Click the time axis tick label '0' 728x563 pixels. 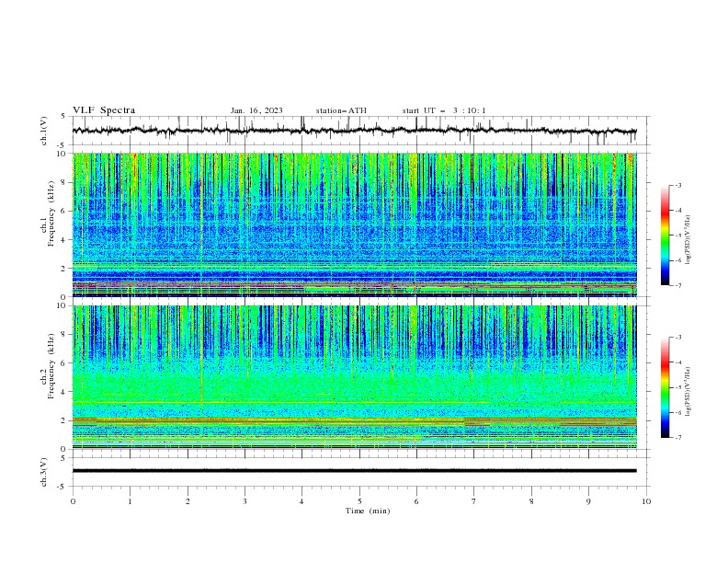(x=73, y=501)
